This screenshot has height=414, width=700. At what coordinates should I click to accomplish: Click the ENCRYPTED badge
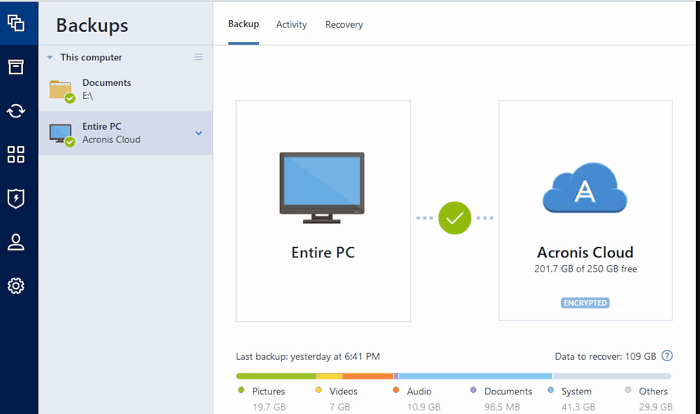tap(585, 303)
